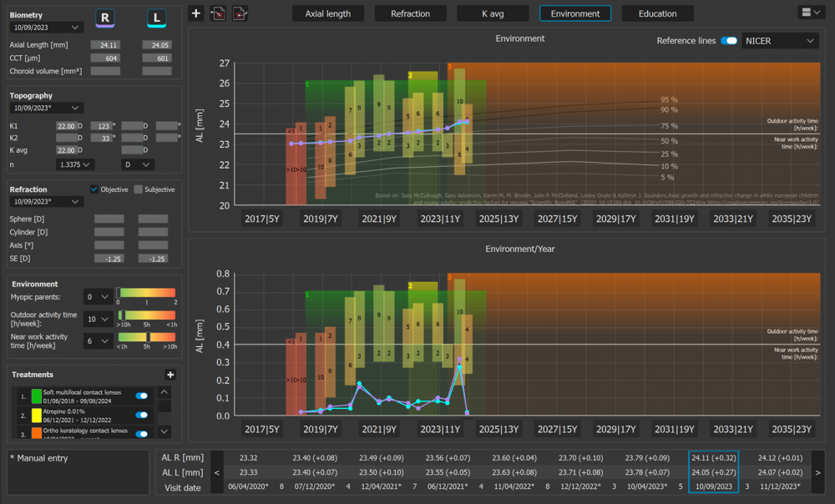Click the near work activity time slider
This screenshot has height=504, width=835.
pos(146,337)
